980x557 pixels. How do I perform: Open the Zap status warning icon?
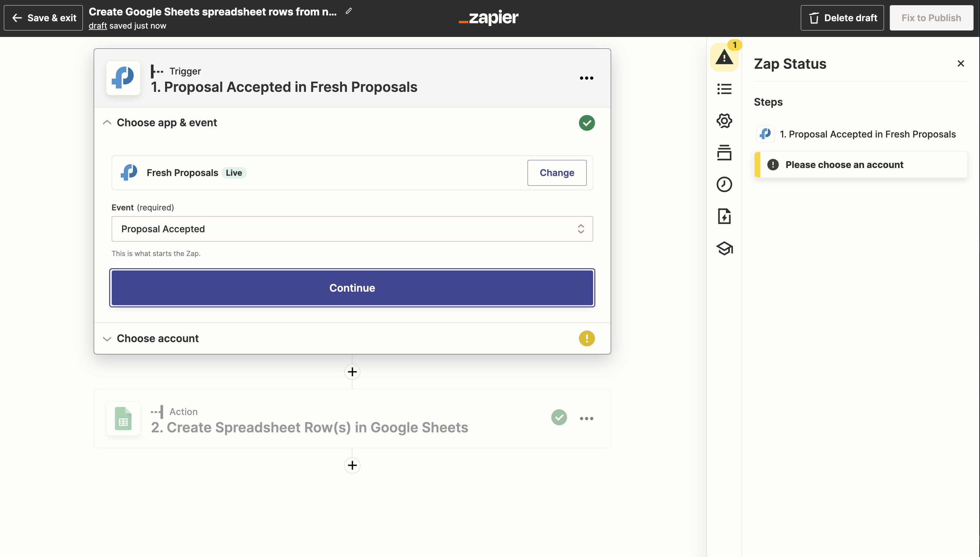pyautogui.click(x=724, y=58)
